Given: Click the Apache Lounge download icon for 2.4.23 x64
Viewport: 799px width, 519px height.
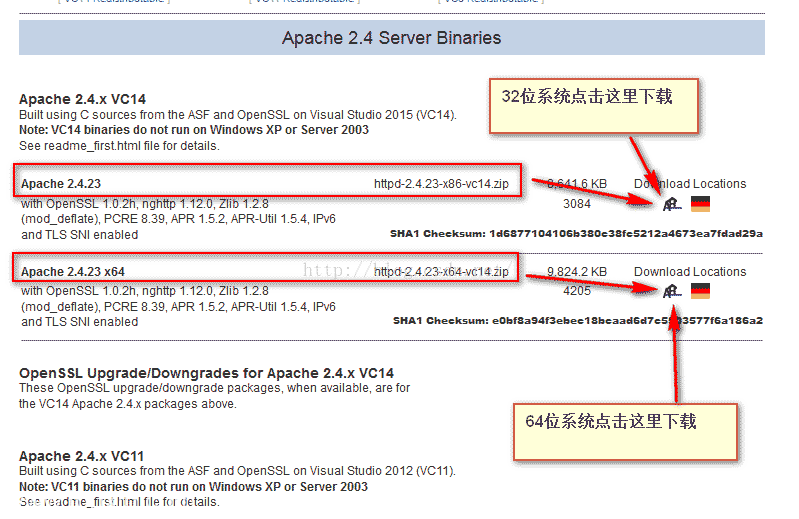Looking at the screenshot, I should point(672,291).
